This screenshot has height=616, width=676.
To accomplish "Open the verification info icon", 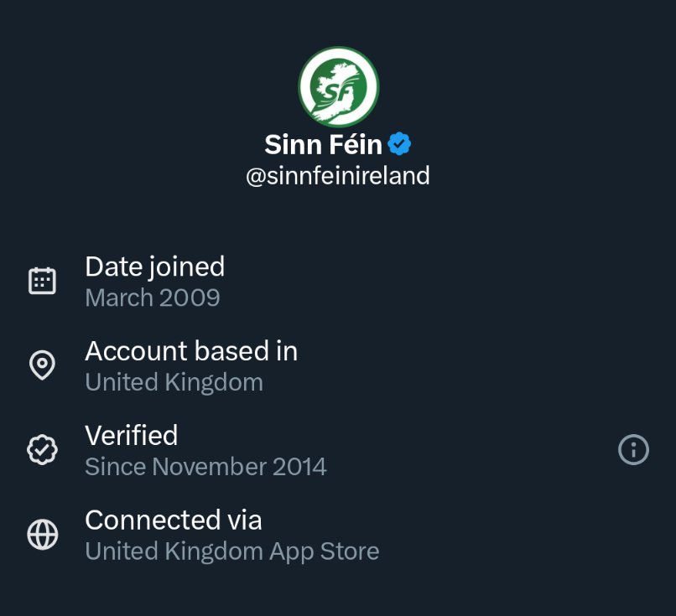I will point(633,450).
